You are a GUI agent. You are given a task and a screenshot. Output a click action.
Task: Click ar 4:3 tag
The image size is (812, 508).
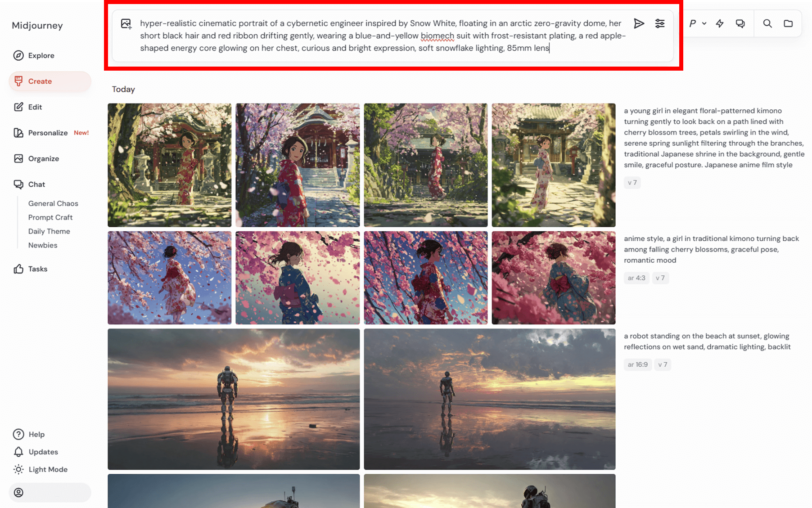click(x=636, y=278)
